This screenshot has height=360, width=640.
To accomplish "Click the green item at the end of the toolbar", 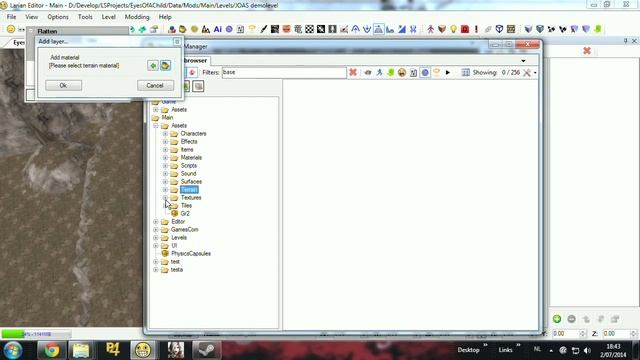I will pyautogui.click(x=598, y=29).
